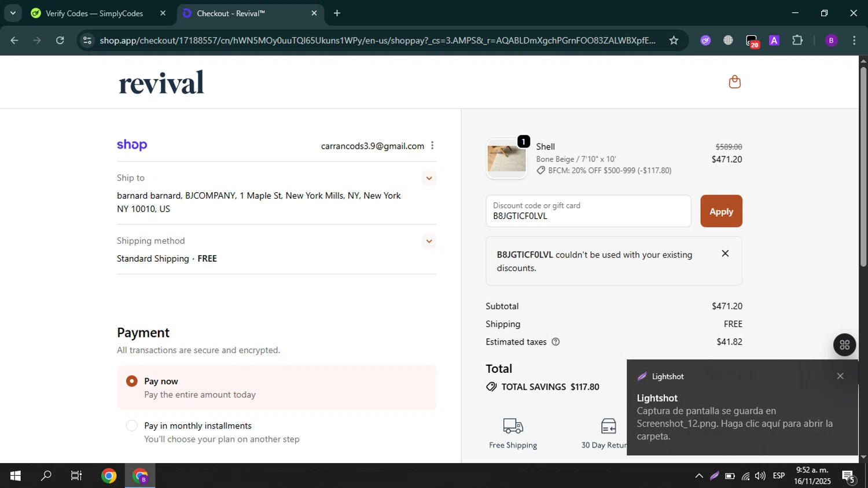Image resolution: width=868 pixels, height=488 pixels.
Task: Click the Standard Shipping FREE text
Action: [167, 259]
